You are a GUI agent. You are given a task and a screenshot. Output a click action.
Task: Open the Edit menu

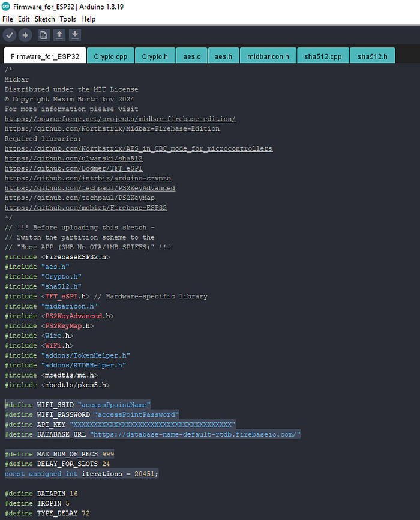tap(24, 19)
